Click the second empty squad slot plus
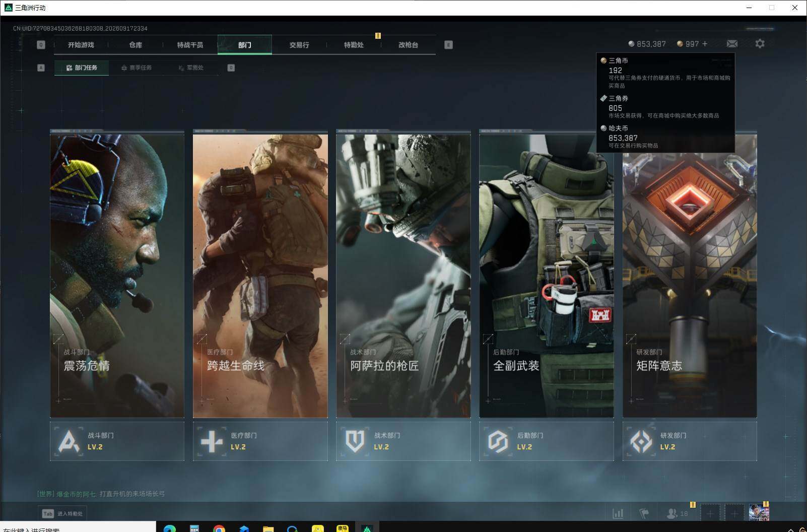The height and width of the screenshot is (532, 807). click(734, 513)
